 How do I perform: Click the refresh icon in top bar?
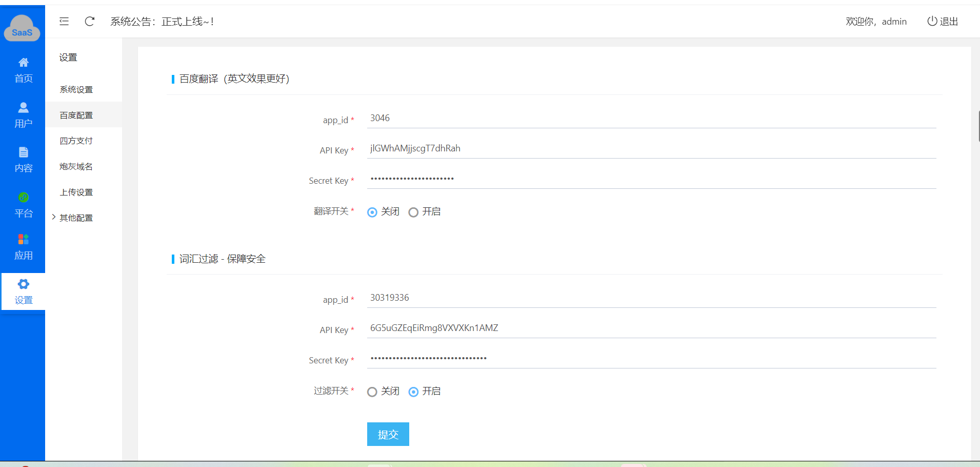click(x=90, y=21)
